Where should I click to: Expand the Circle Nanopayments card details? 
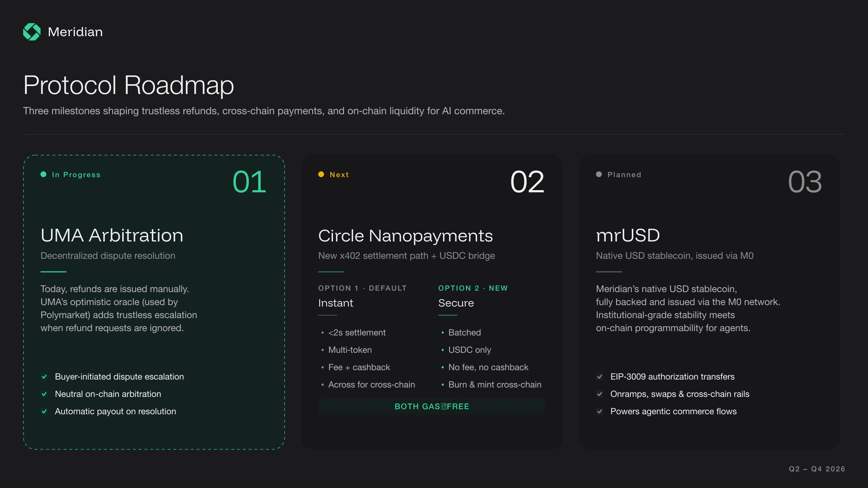pos(405,235)
